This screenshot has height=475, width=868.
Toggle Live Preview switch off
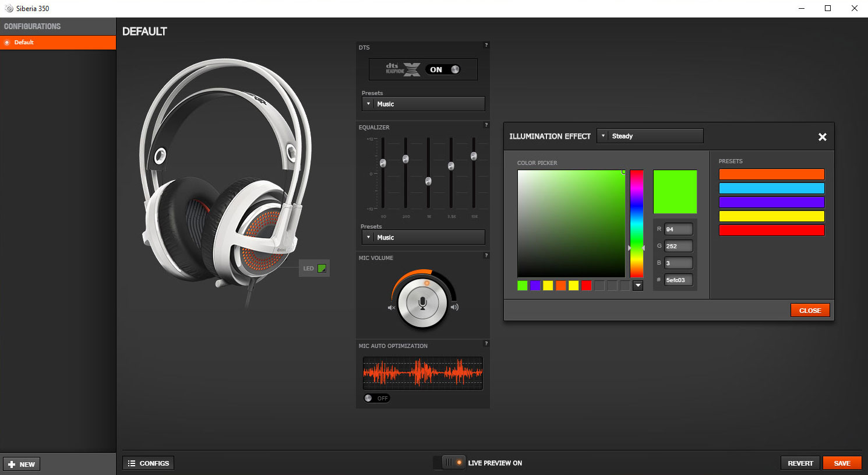click(x=453, y=463)
